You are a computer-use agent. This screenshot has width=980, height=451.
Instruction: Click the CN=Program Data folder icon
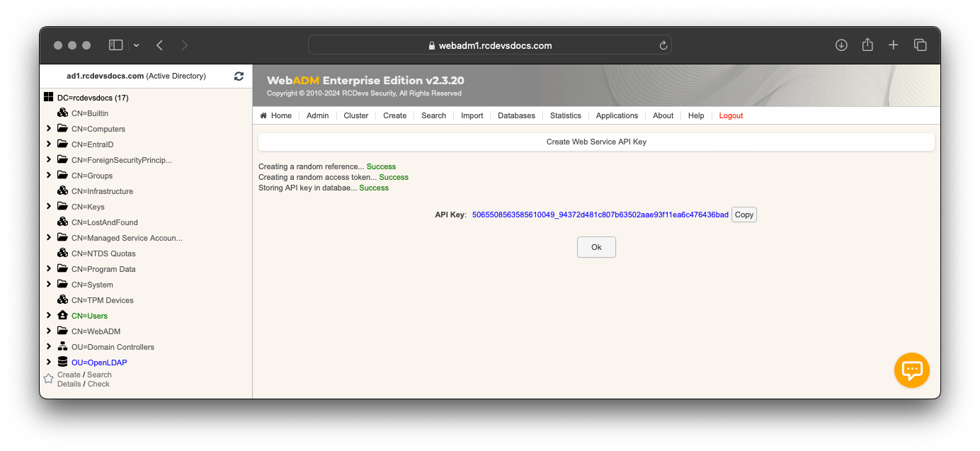[63, 269]
